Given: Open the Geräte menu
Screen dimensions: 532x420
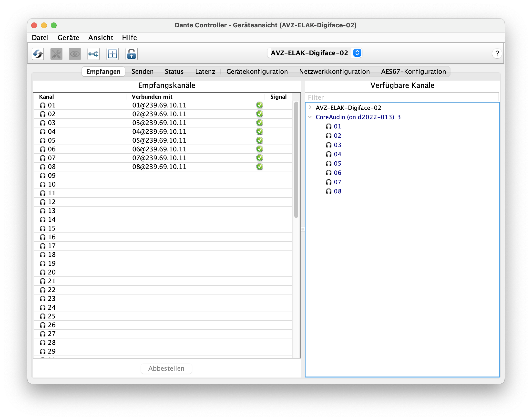Looking at the screenshot, I should 68,37.
